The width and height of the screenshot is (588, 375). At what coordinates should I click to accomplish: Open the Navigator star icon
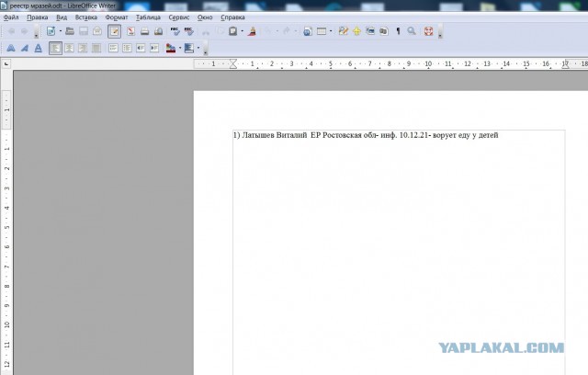pyautogui.click(x=356, y=31)
